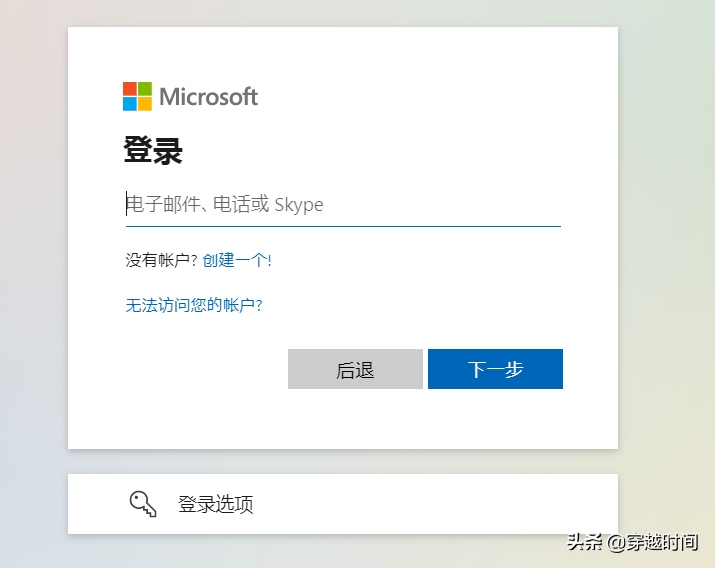
Task: Click the key icon beside 登录选项
Action: (x=143, y=504)
